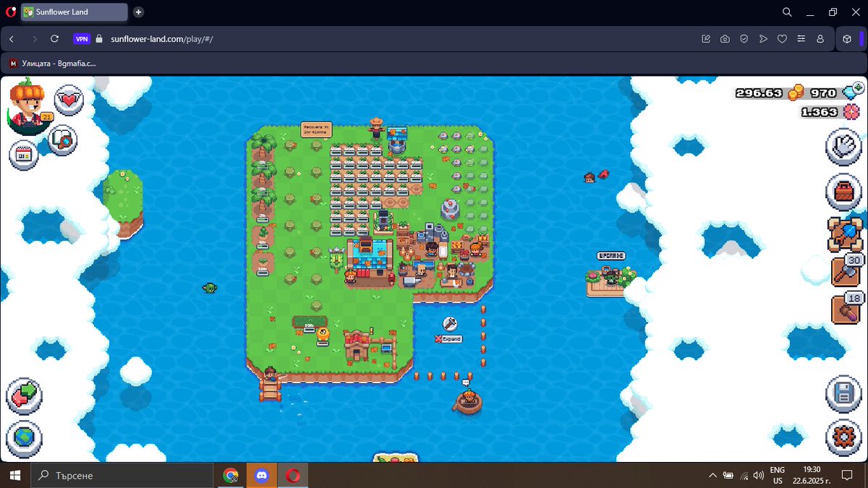The height and width of the screenshot is (488, 868).
Task: Open the volume control in system tray
Action: point(758,476)
